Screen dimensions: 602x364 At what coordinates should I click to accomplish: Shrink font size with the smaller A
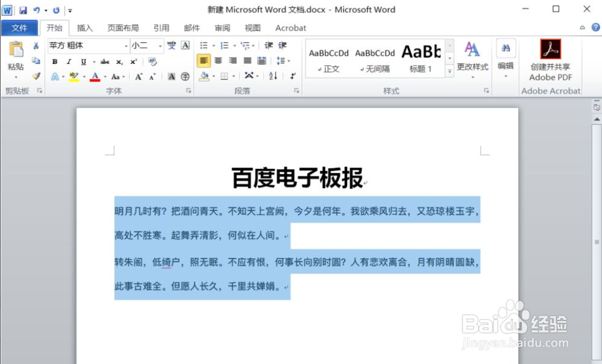point(152,76)
